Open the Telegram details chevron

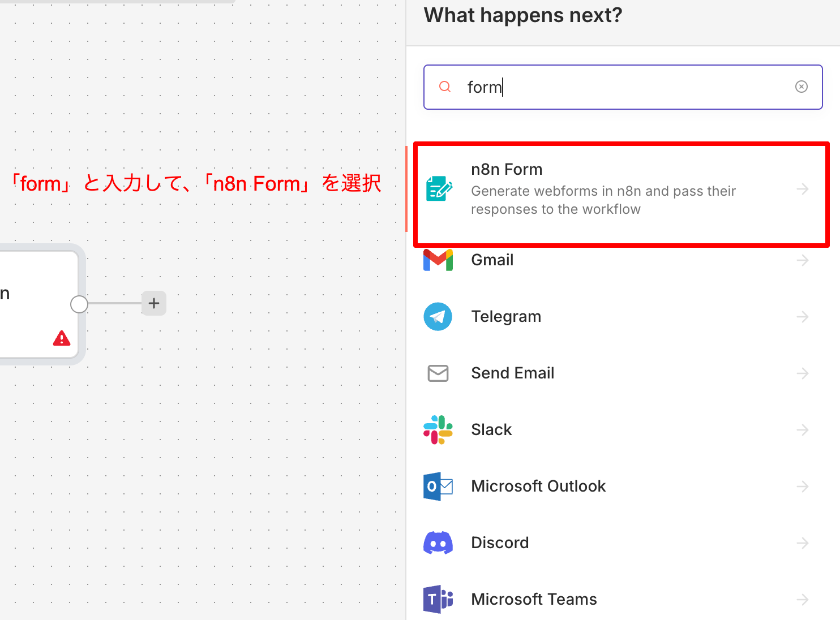(803, 316)
